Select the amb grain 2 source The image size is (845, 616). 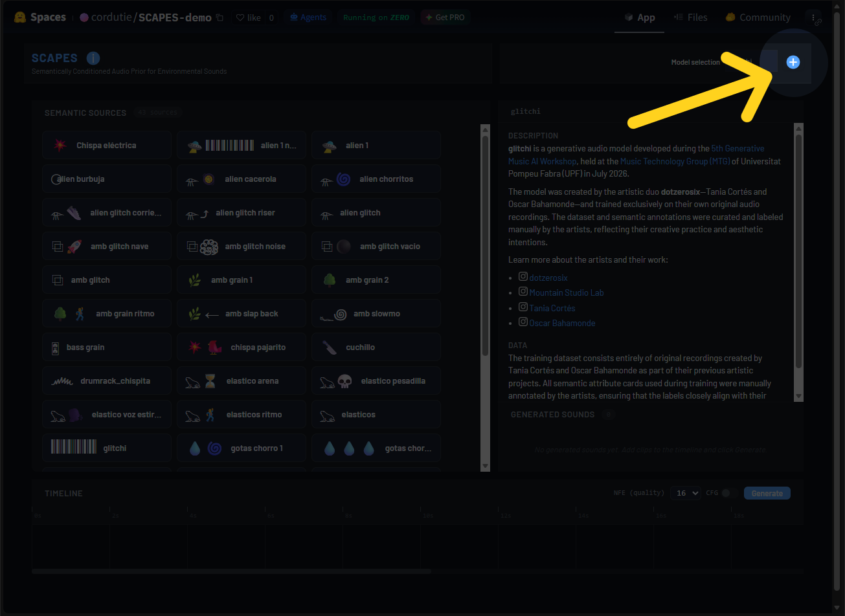(x=376, y=280)
